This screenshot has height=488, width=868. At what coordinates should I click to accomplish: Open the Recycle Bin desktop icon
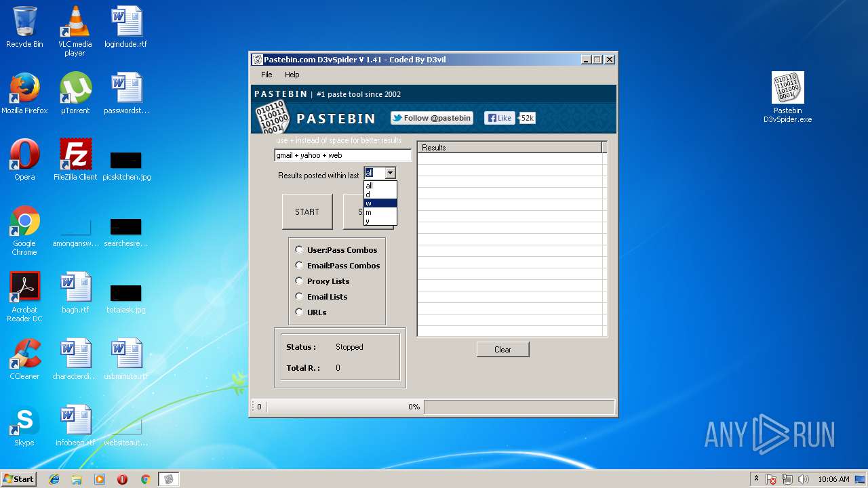coord(24,27)
